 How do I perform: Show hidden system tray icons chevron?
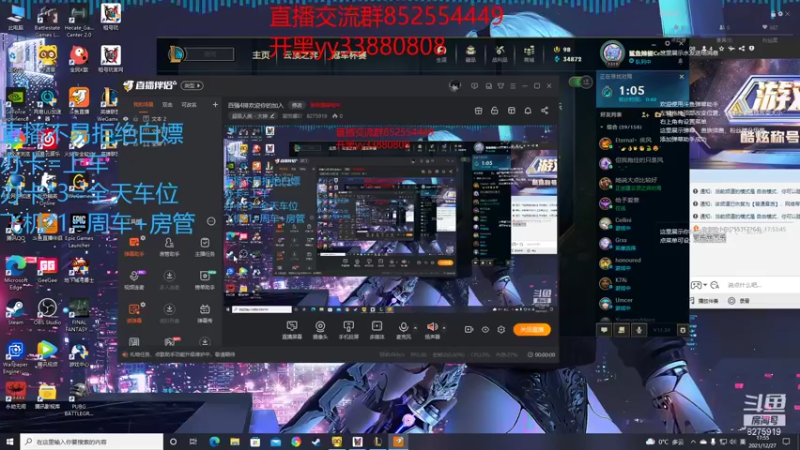tap(692, 442)
